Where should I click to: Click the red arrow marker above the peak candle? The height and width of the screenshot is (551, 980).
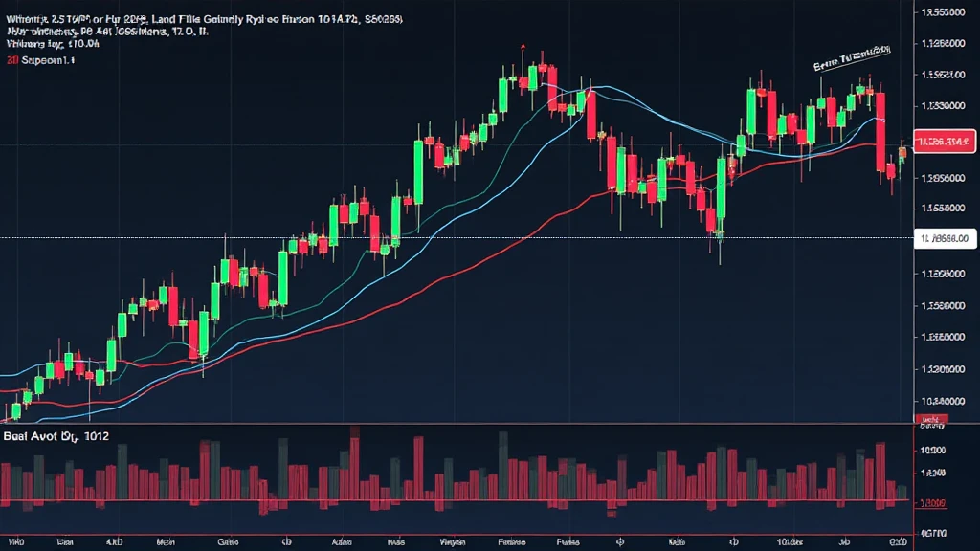[523, 45]
